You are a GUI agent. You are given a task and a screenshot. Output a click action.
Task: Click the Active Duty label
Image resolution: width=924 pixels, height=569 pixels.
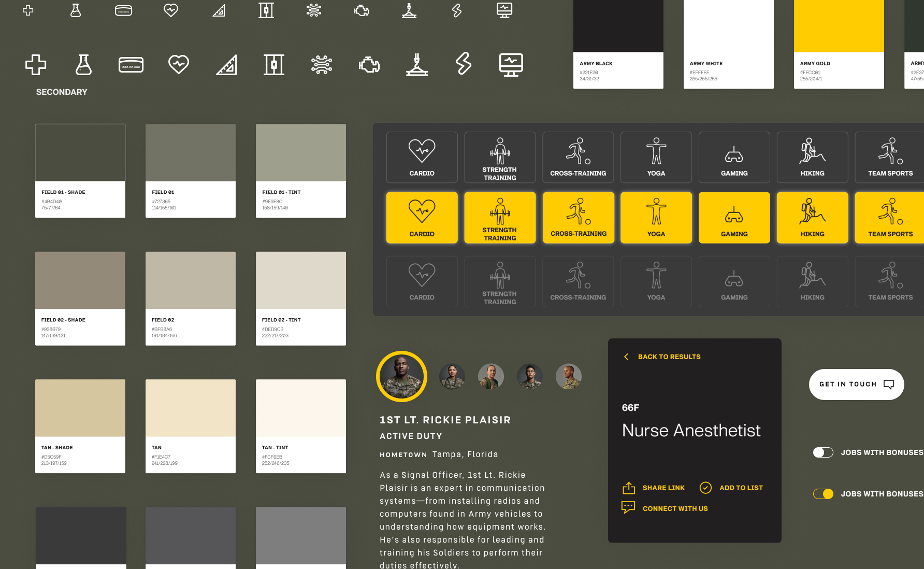pos(411,436)
